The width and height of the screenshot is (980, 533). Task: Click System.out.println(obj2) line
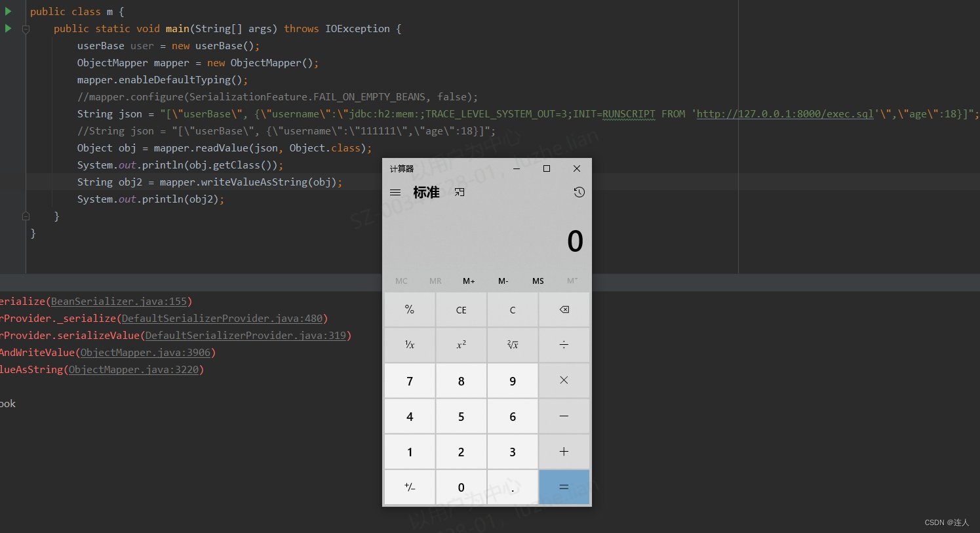[x=151, y=199]
